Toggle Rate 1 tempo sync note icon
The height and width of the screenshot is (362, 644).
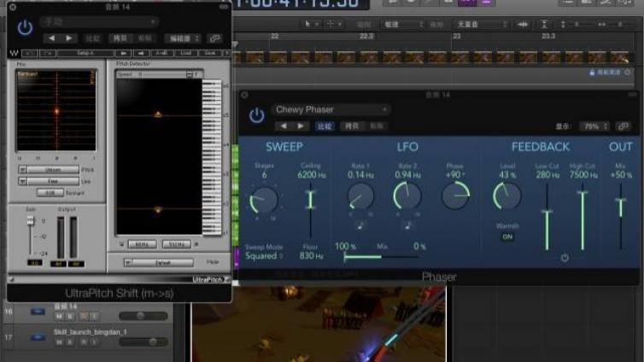[x=360, y=225]
